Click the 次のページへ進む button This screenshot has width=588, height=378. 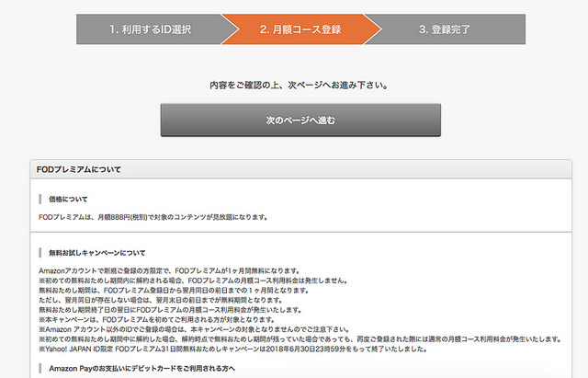[x=300, y=120]
